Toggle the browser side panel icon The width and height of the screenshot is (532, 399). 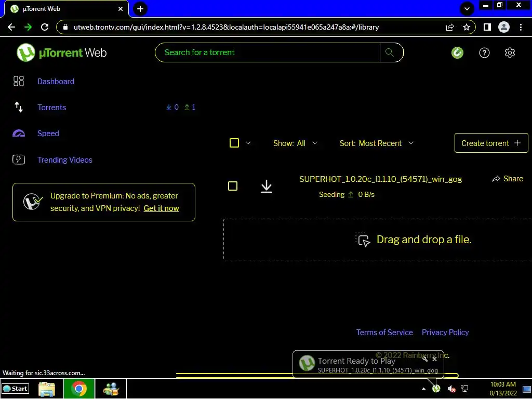[487, 27]
